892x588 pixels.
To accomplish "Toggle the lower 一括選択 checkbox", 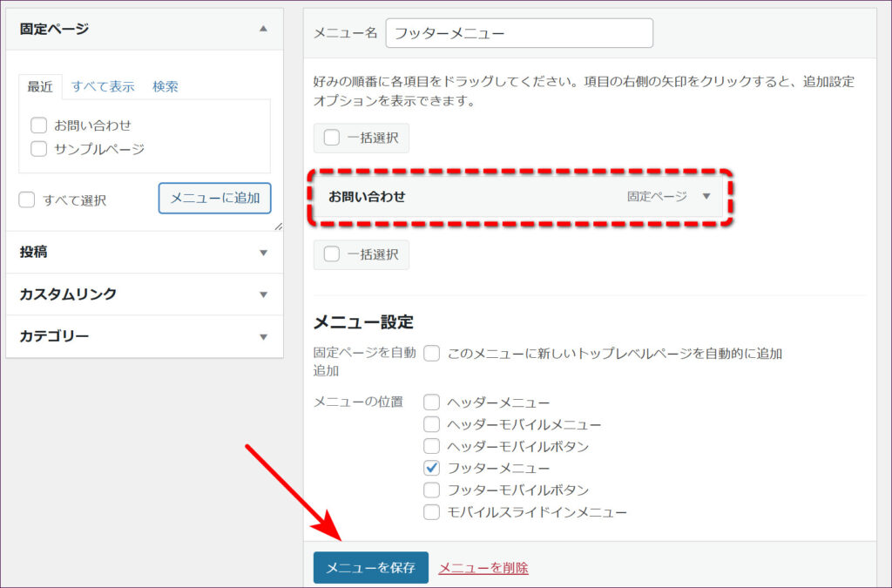I will pyautogui.click(x=332, y=254).
